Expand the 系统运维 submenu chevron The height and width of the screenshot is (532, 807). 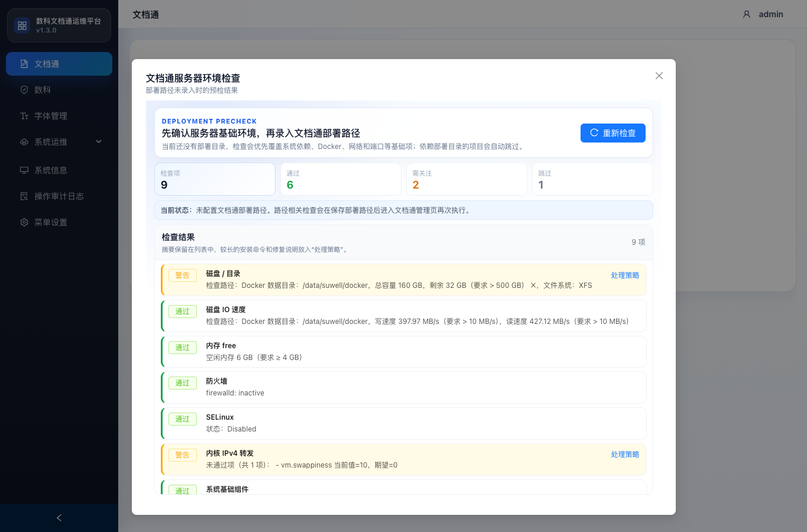pyautogui.click(x=99, y=142)
